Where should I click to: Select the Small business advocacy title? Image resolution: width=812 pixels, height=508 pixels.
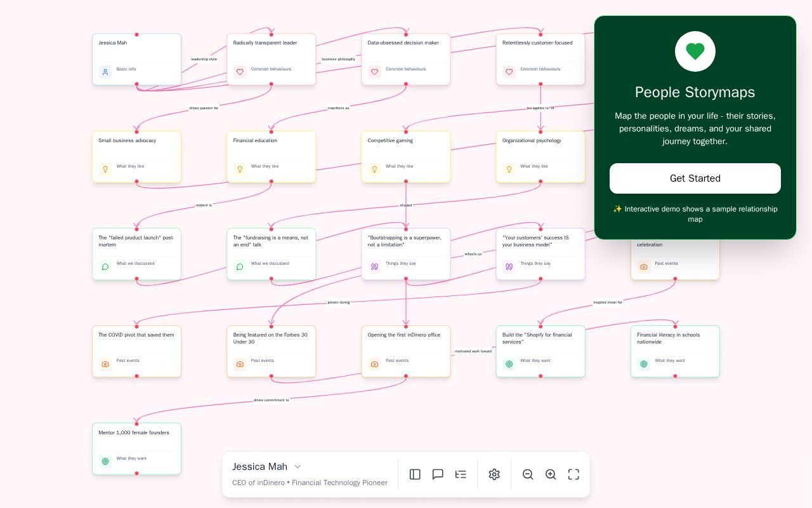128,140
